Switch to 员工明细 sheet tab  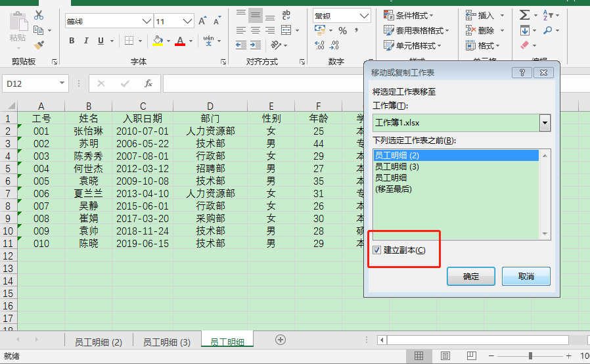[x=227, y=341]
